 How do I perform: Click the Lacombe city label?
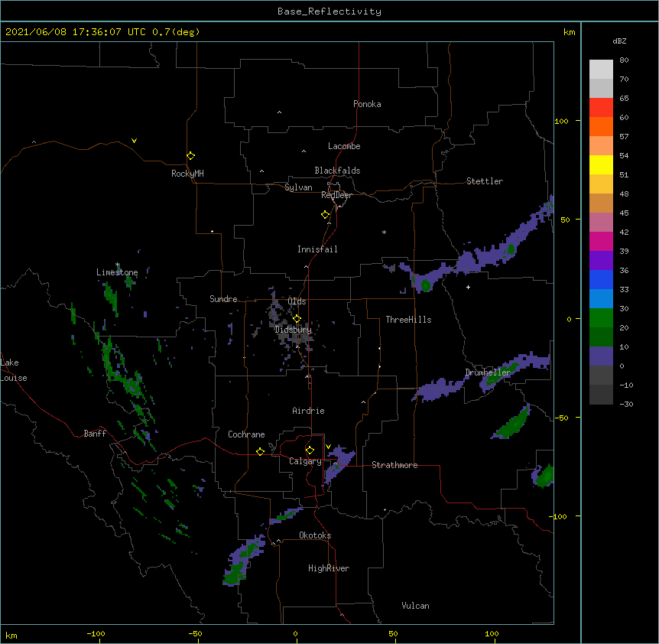344,146
